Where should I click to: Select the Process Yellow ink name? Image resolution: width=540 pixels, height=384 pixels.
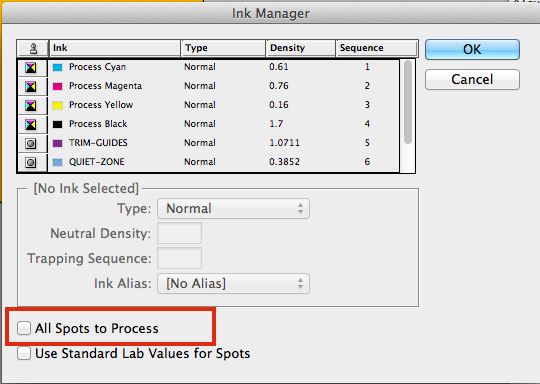[x=101, y=105]
